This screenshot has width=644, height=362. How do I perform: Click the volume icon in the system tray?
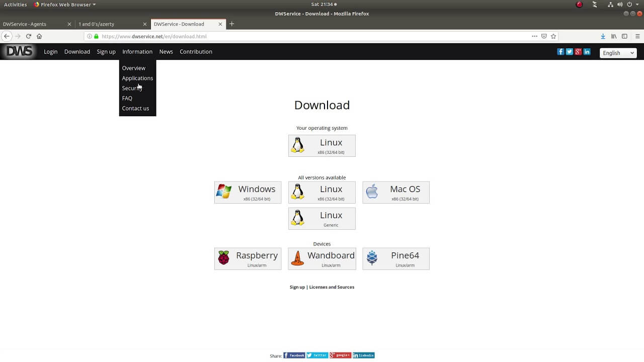point(620,5)
